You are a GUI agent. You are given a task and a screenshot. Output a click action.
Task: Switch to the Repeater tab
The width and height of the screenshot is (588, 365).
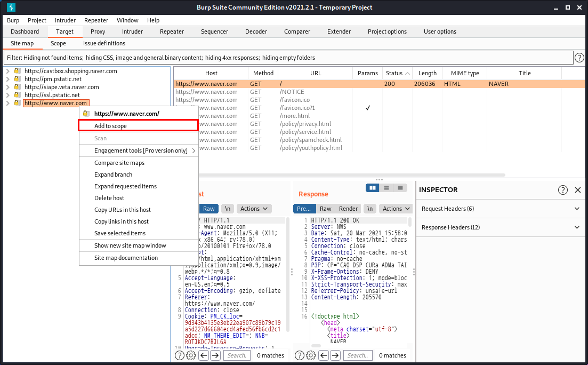click(x=172, y=31)
